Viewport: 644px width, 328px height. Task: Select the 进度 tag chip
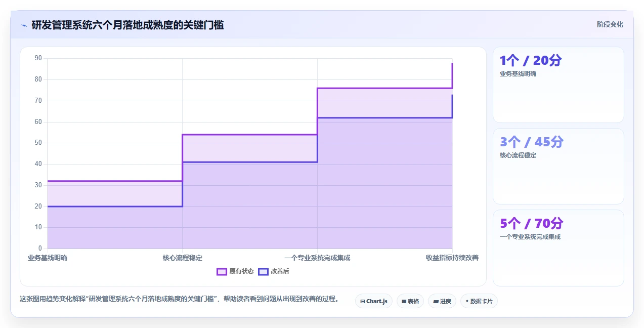click(442, 301)
